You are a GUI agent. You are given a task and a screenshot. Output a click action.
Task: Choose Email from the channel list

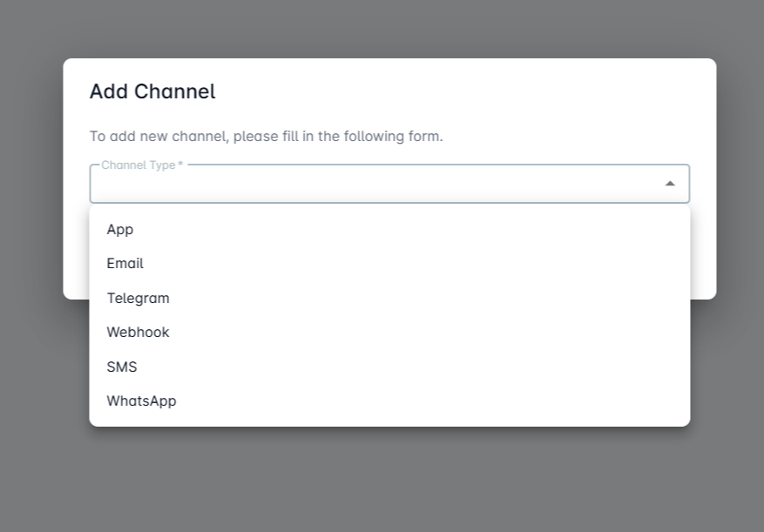point(125,263)
